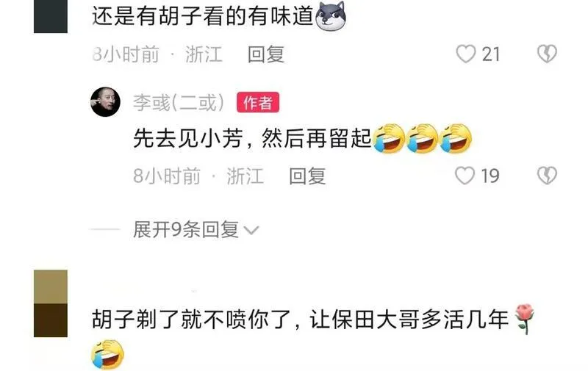Image resolution: width=588 pixels, height=371 pixels.
Task: Open the username 李彧(二彧)
Action: pos(179,102)
